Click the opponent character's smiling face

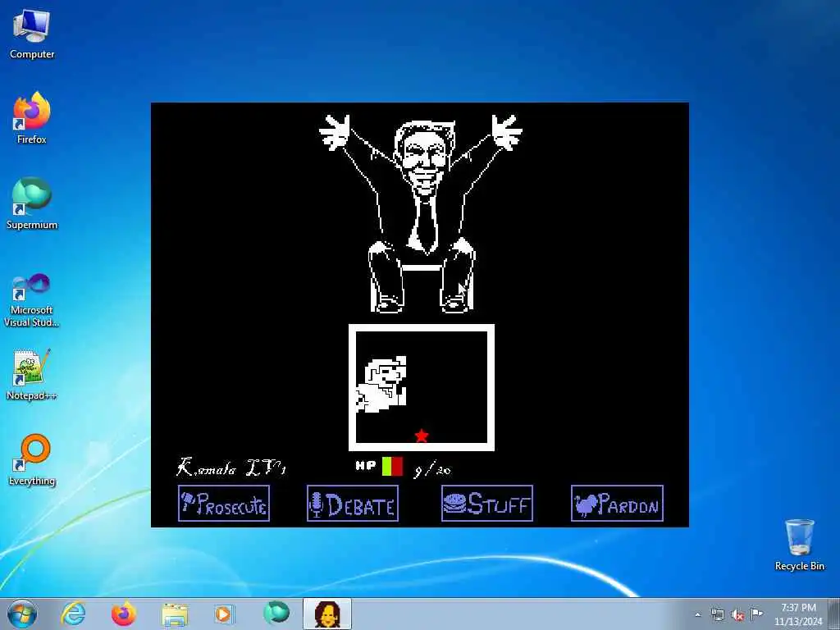pyautogui.click(x=424, y=160)
